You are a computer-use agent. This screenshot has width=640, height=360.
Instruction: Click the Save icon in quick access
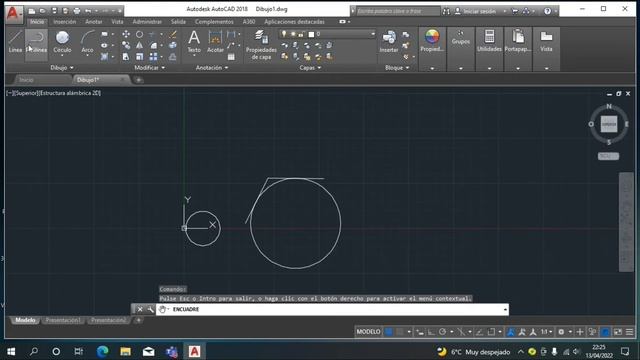[54, 11]
